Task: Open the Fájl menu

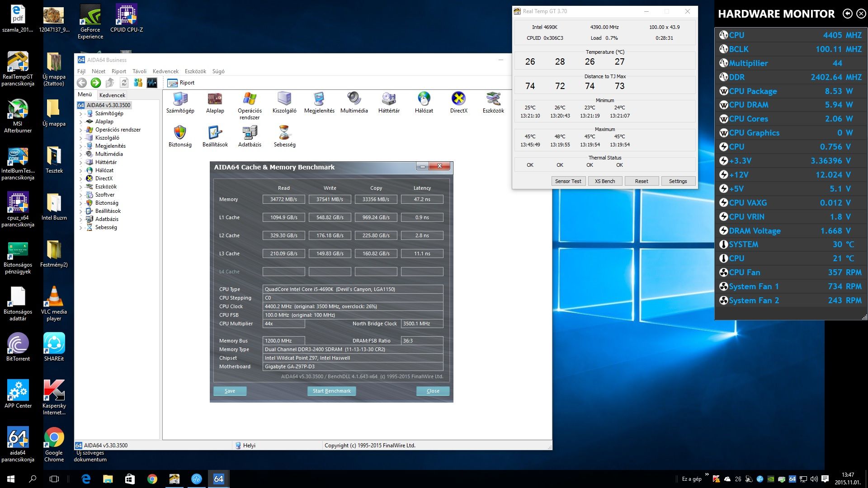Action: pyautogui.click(x=81, y=71)
